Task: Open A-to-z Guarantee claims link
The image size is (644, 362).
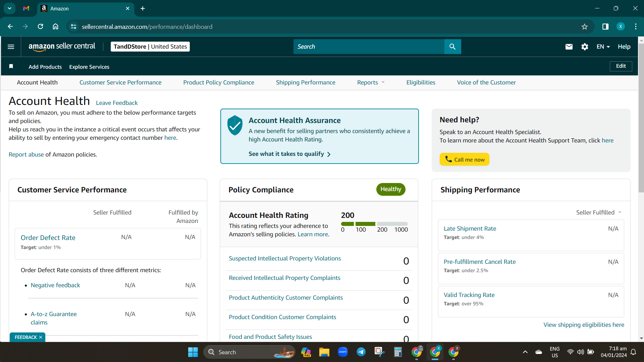Action: point(54,318)
